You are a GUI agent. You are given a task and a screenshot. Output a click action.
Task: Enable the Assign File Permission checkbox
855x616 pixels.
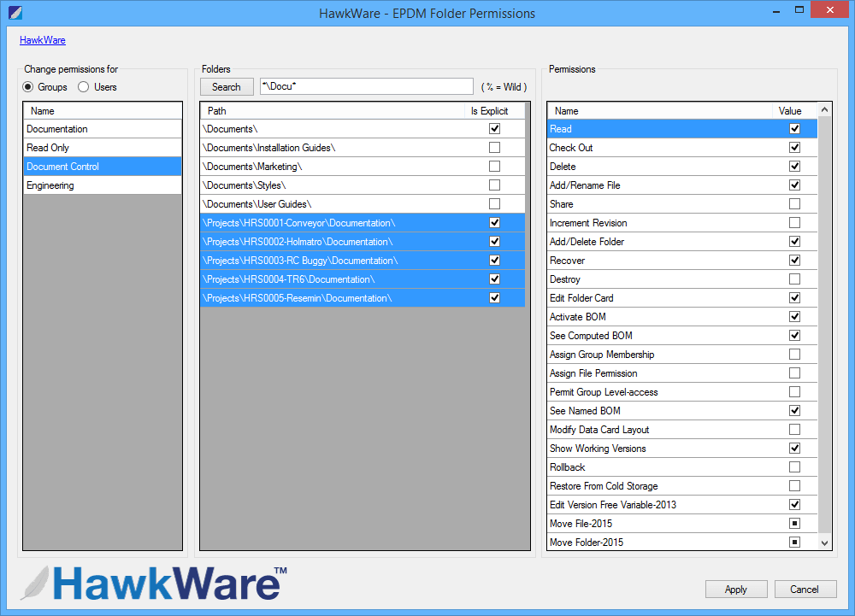tap(794, 373)
